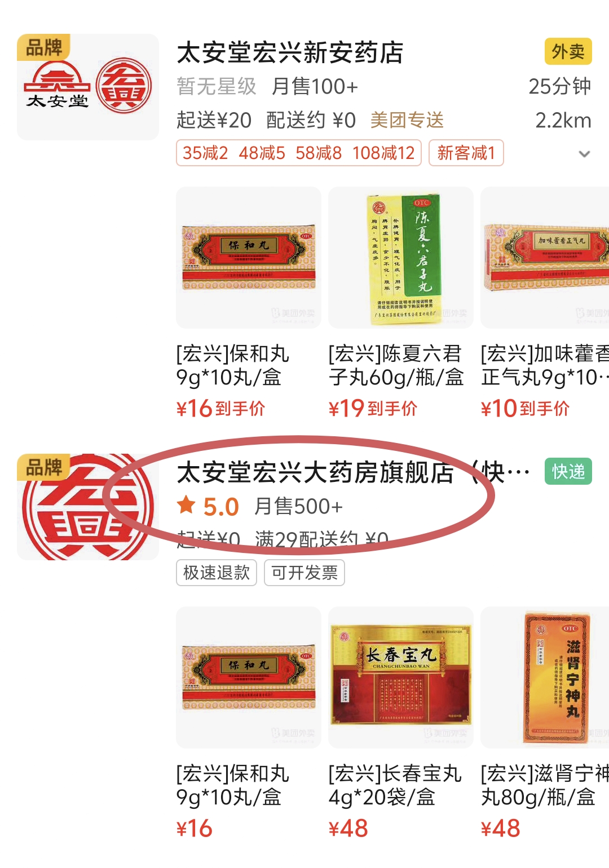Open 太安堂宏兴新安药店 store title

290,52
